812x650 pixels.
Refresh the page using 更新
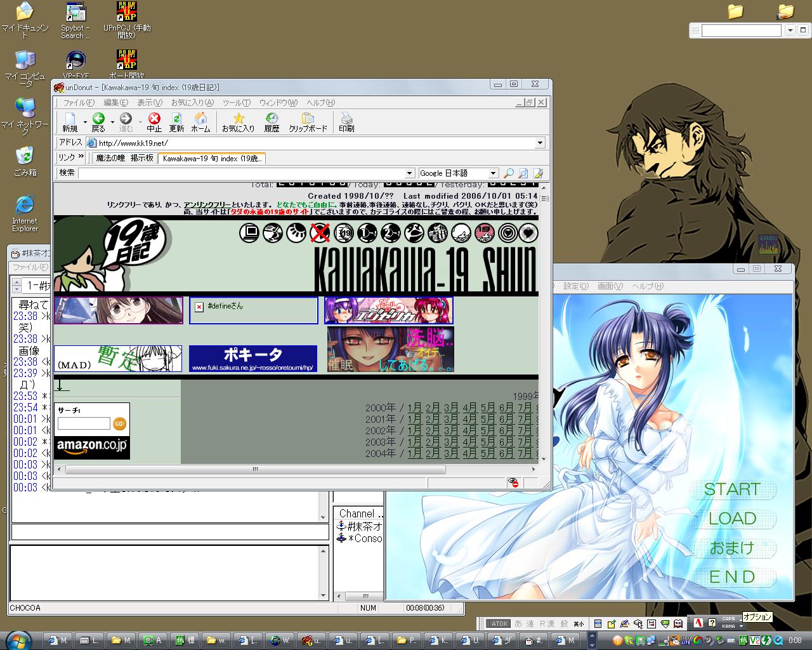(x=176, y=122)
